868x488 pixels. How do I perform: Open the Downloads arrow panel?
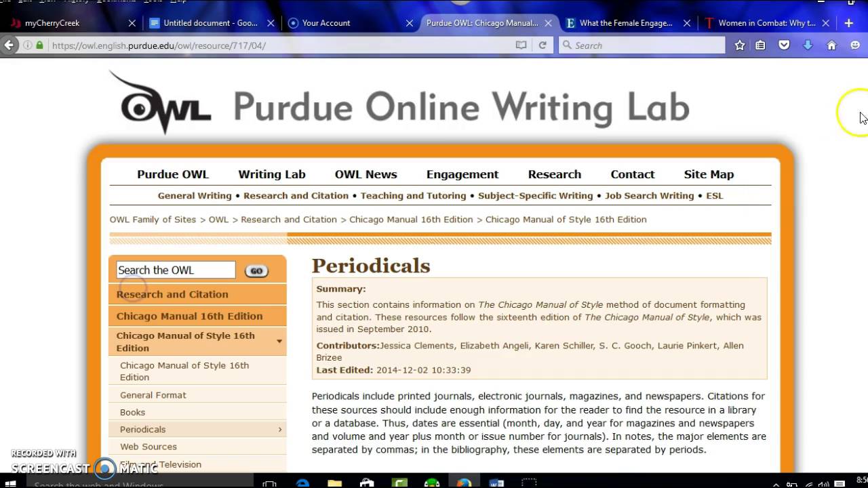tap(808, 45)
